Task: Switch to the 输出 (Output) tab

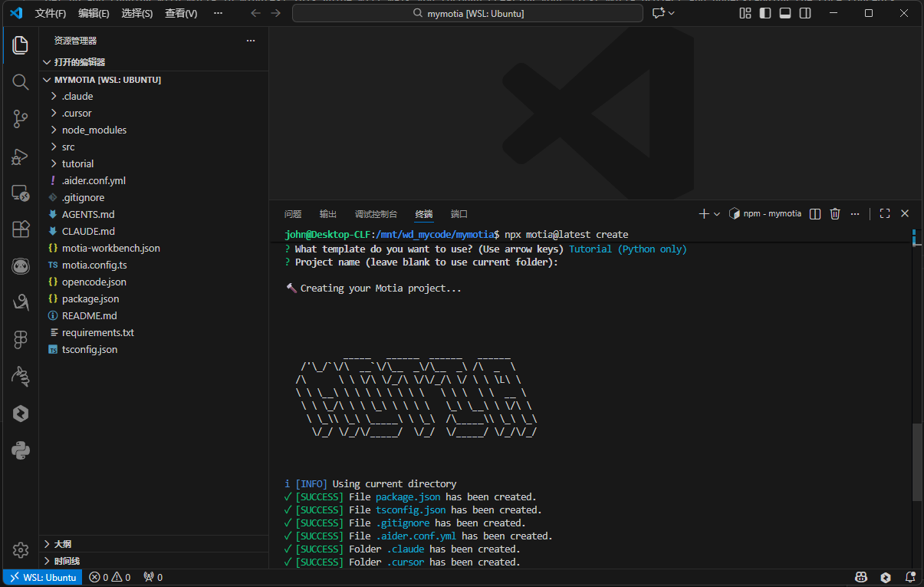Action: point(328,214)
